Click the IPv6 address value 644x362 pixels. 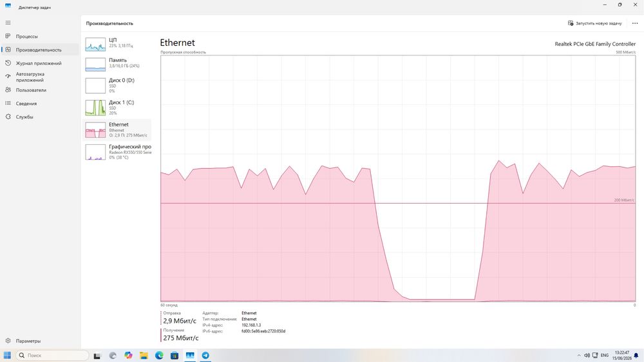(x=263, y=331)
